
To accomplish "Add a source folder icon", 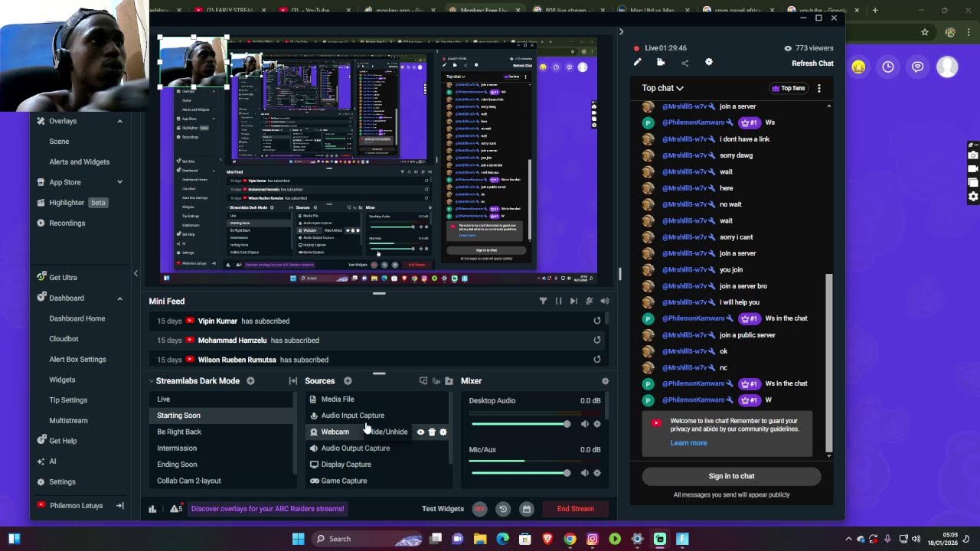I will point(449,381).
